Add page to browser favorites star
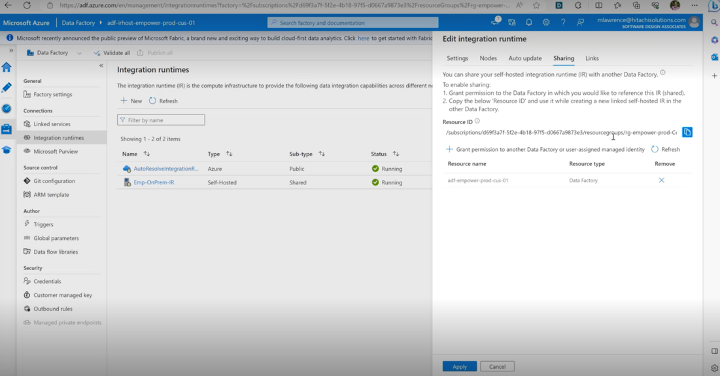720x376 pixels. click(536, 6)
